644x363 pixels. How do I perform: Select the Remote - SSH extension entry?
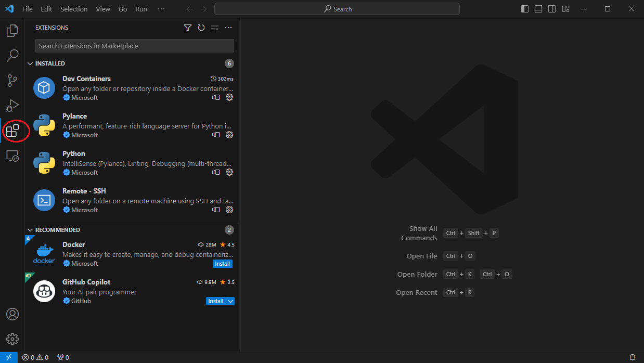(133, 200)
